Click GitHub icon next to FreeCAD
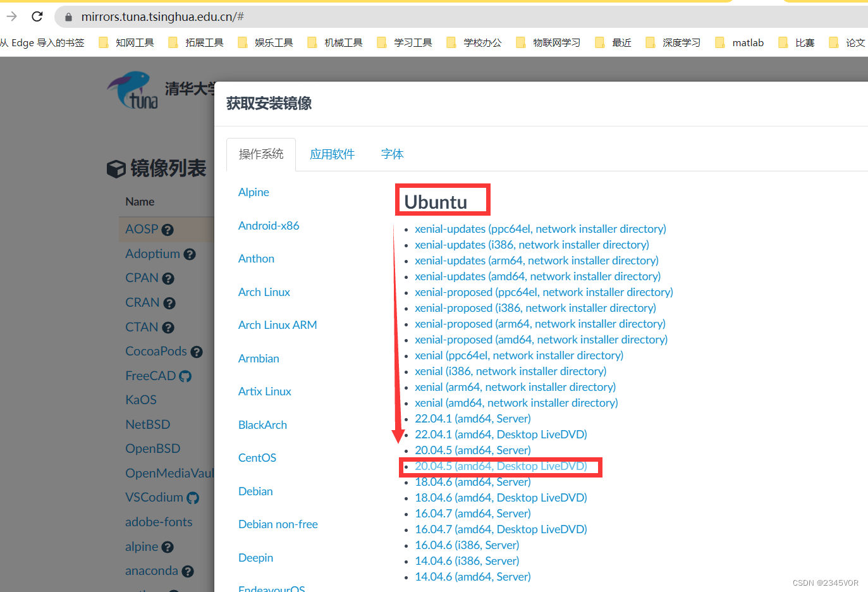Image resolution: width=868 pixels, height=592 pixels. pyautogui.click(x=185, y=376)
